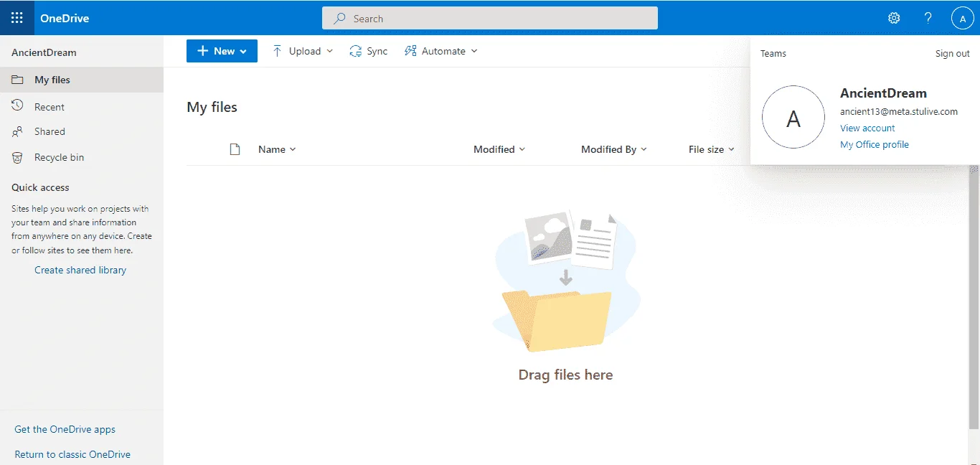
Task: Open the Name column sort dropdown
Action: click(x=277, y=149)
